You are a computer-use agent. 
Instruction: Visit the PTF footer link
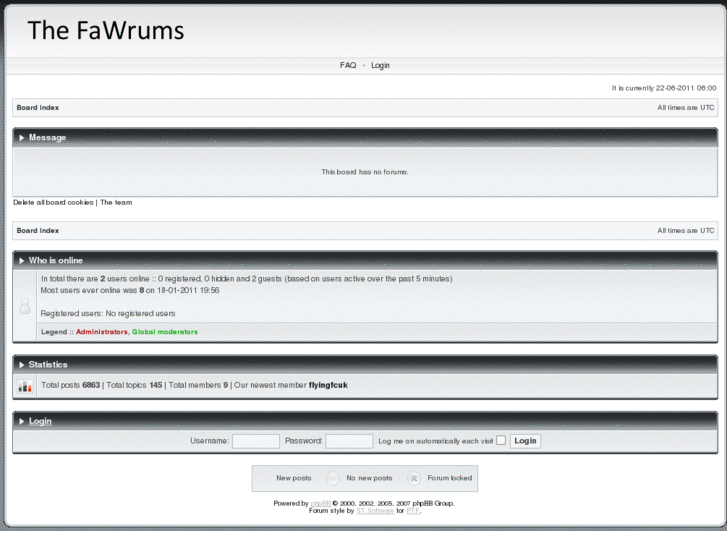tap(413, 511)
